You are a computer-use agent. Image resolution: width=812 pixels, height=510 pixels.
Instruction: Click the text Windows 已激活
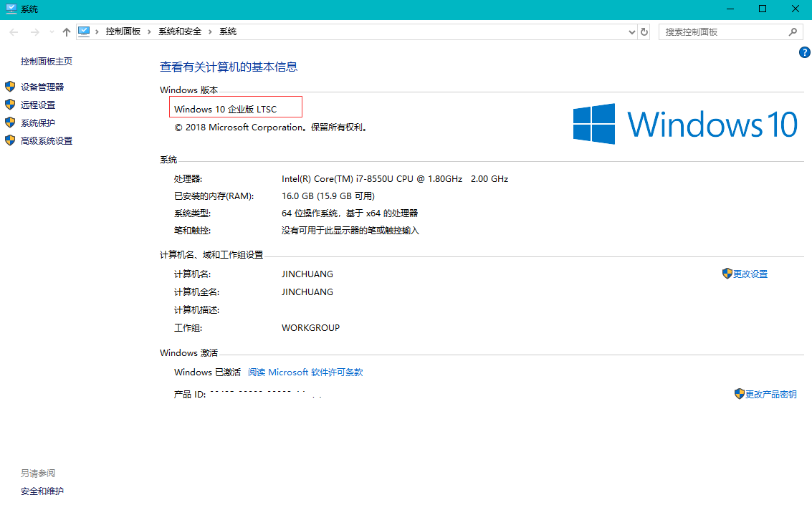click(x=207, y=372)
